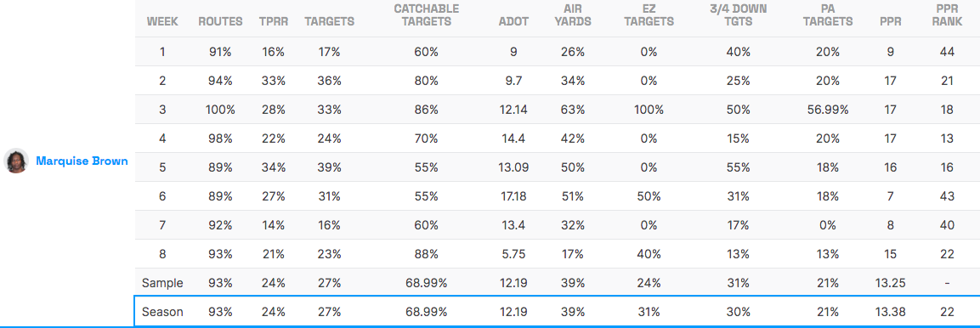Sort by the ROUTES column header

pos(221,21)
